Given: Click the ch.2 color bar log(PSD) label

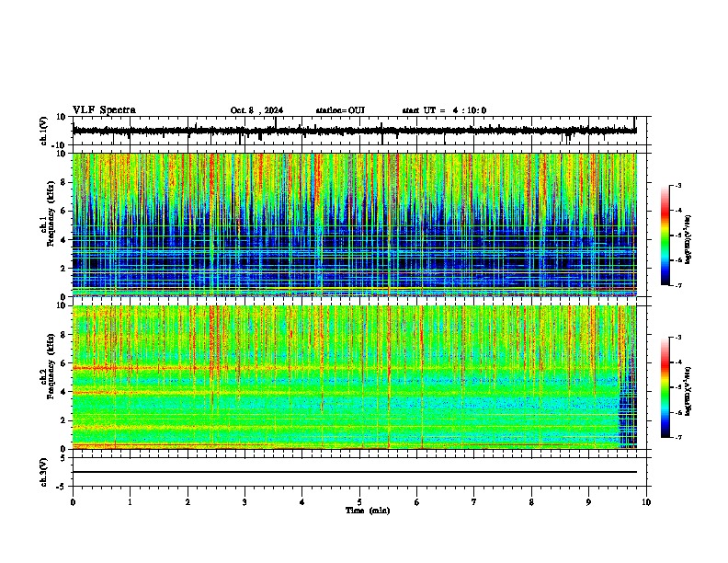Looking at the screenshot, I should (688, 392).
